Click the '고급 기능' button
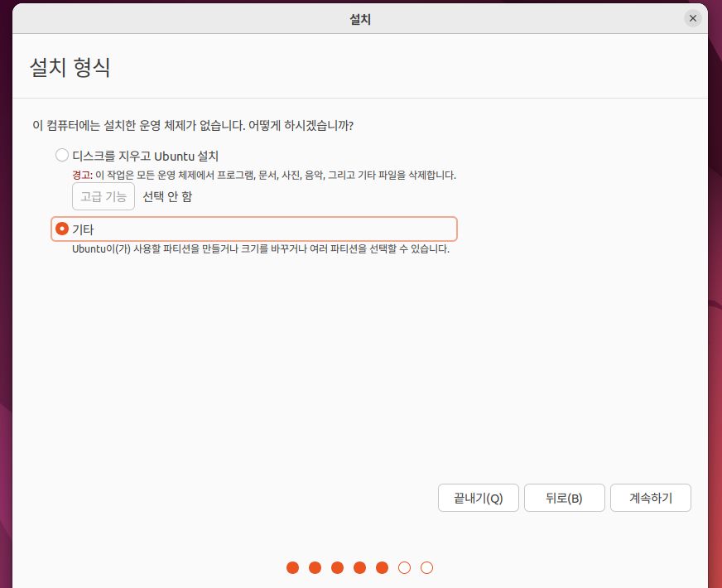The width and height of the screenshot is (722, 588). pos(103,196)
